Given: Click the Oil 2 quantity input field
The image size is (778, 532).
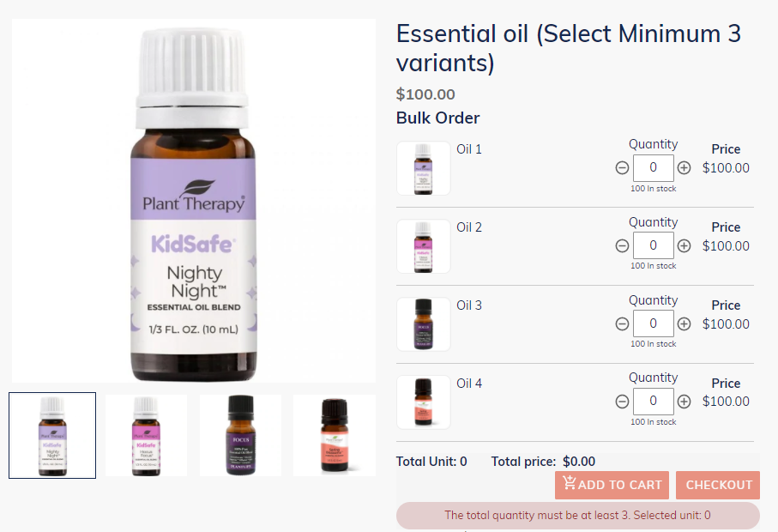Looking at the screenshot, I should (654, 245).
